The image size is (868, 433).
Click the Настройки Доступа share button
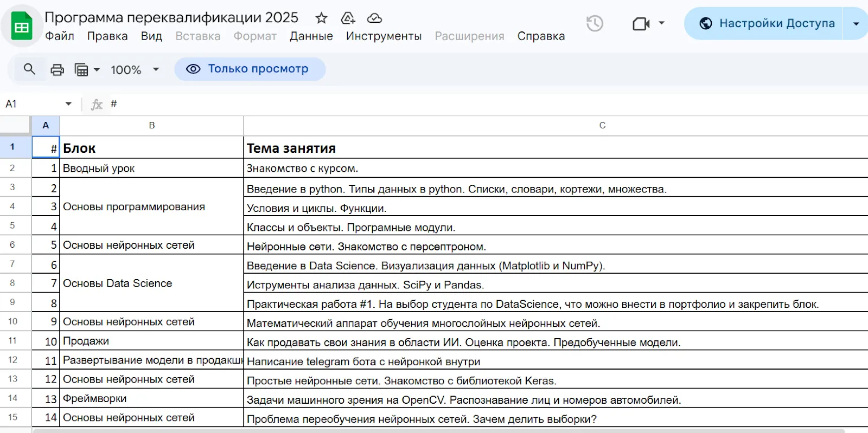pos(763,23)
